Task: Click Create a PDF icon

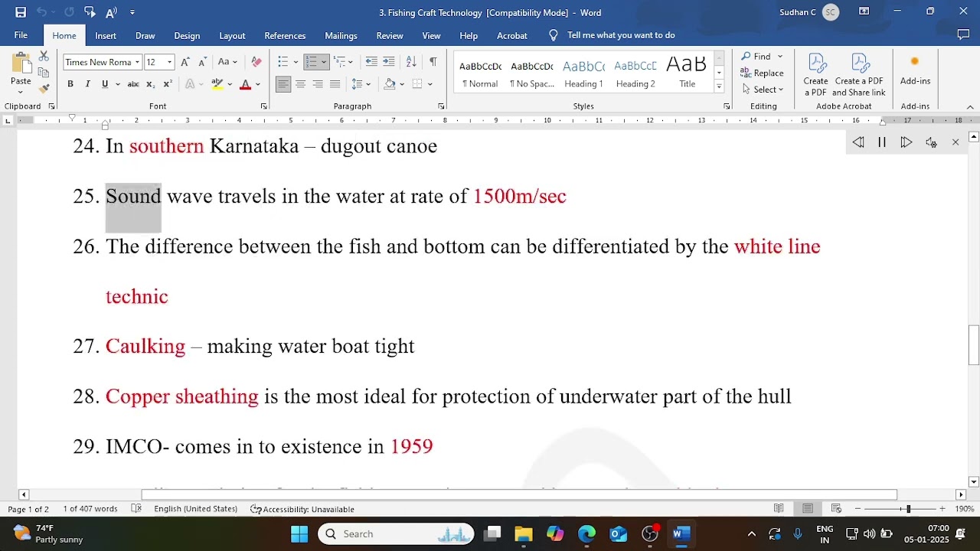Action: (816, 75)
